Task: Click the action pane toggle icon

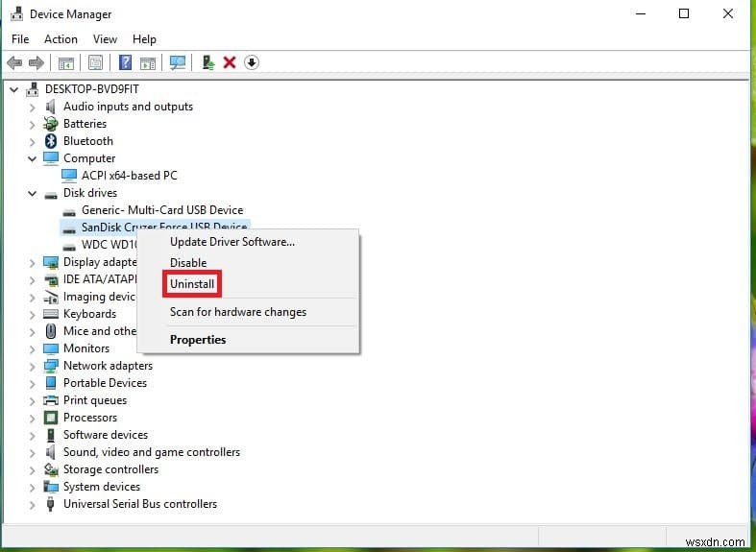Action: pos(148,62)
